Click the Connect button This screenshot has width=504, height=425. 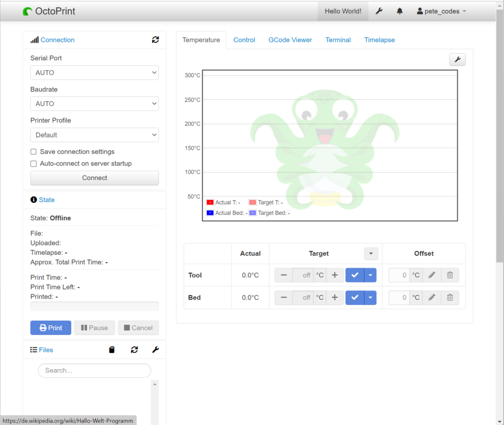pyautogui.click(x=94, y=178)
